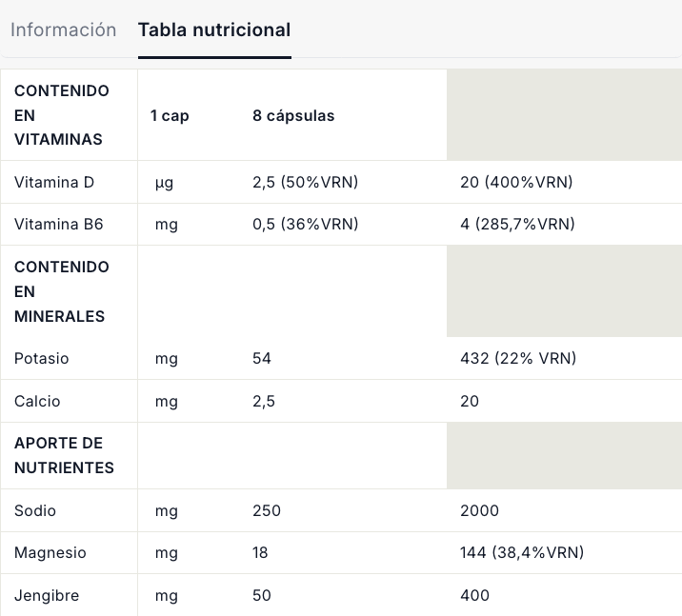The height and width of the screenshot is (616, 682).
Task: Select the Sodio row label
Action: (35, 511)
